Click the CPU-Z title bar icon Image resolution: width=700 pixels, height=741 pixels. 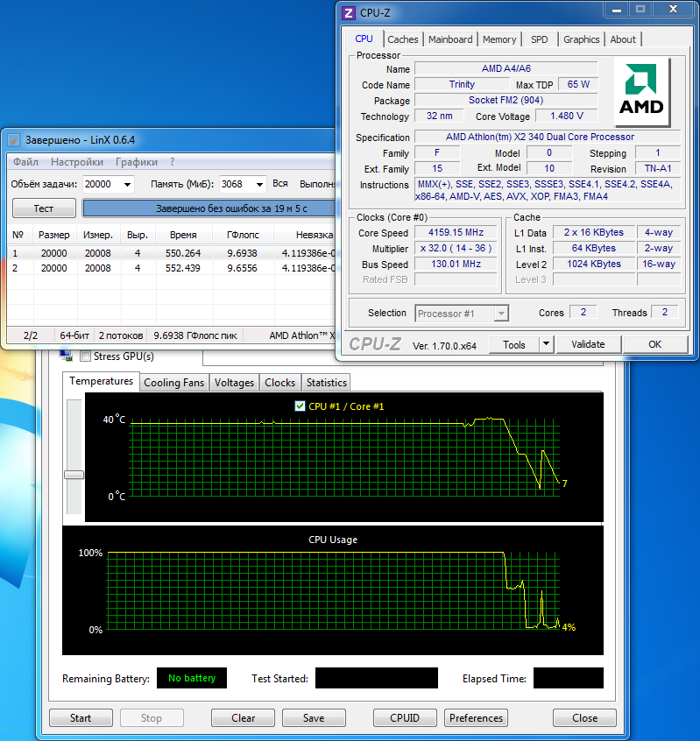click(x=349, y=13)
